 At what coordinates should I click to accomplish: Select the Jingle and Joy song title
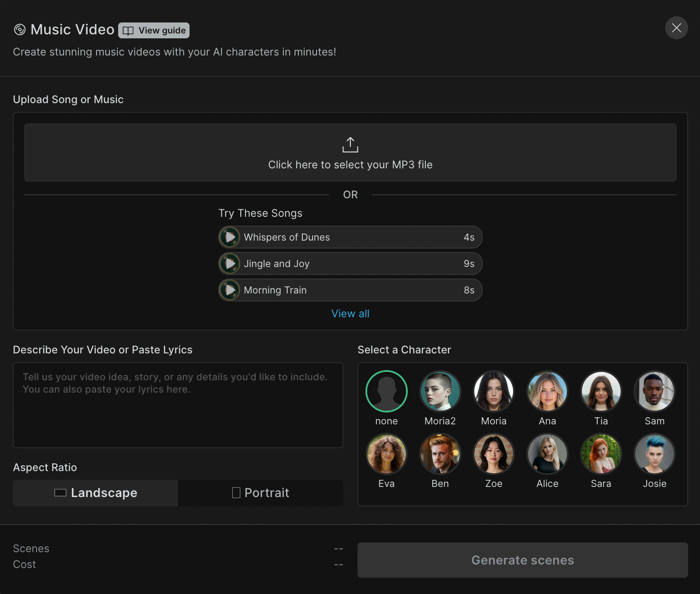(x=277, y=264)
